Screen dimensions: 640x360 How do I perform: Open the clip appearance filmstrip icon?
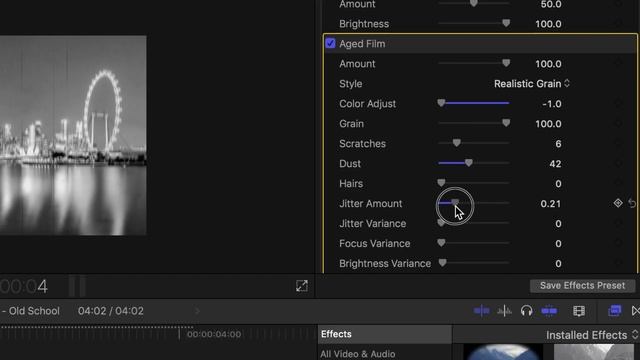pos(579,311)
